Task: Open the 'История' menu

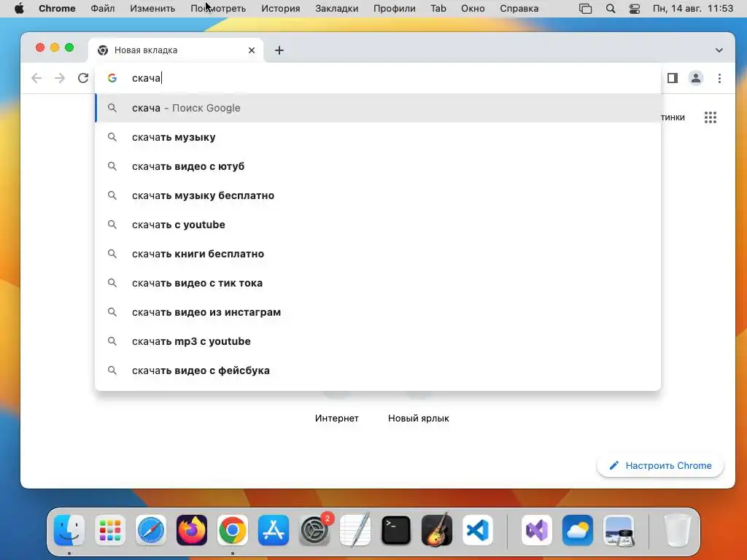Action: pos(281,9)
